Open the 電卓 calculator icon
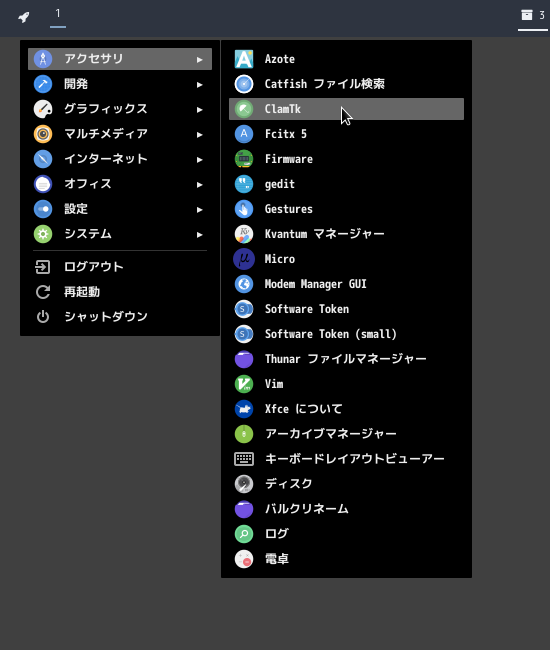 point(244,559)
